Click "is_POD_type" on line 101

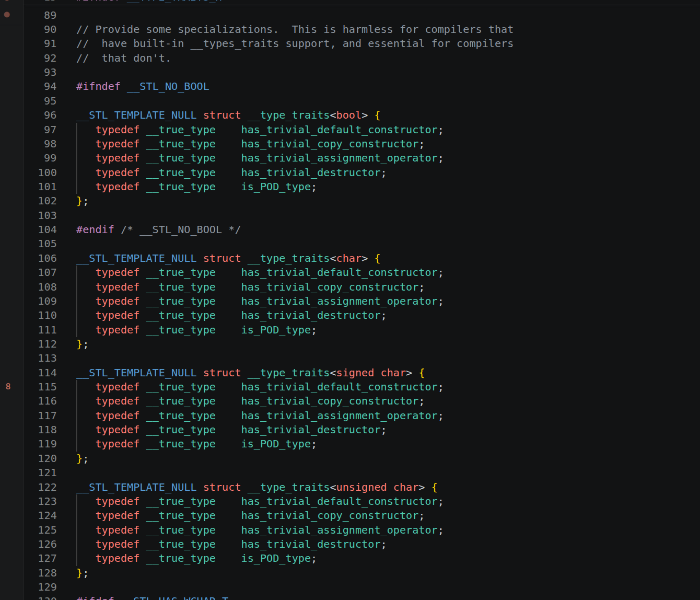(x=276, y=187)
